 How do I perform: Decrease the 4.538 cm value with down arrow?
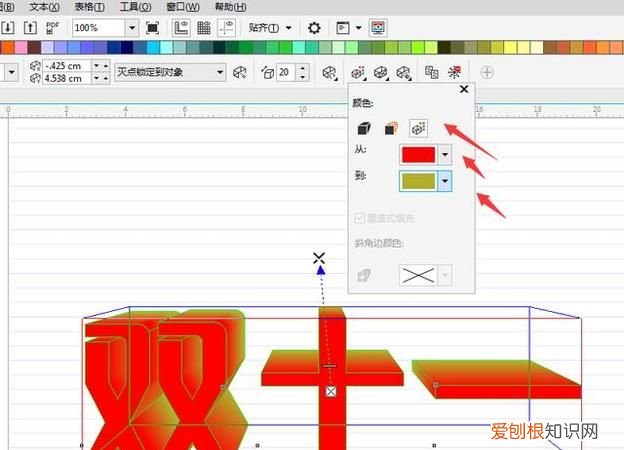click(96, 78)
